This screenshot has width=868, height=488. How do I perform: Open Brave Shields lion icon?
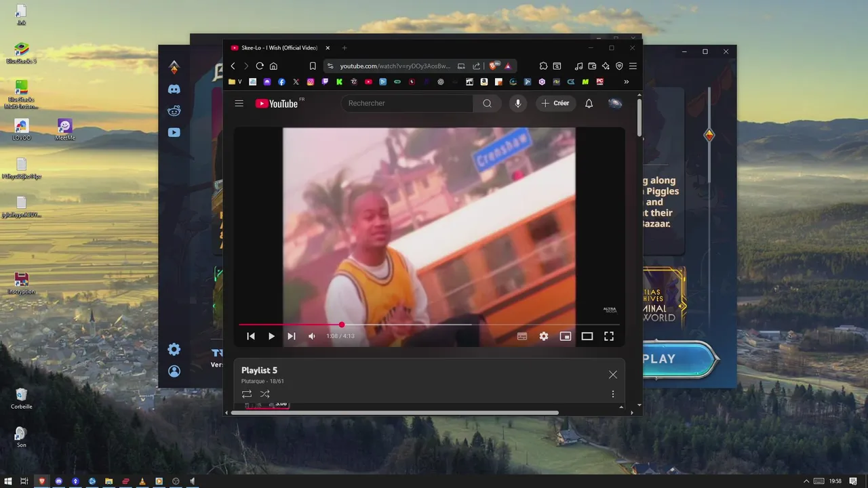click(493, 66)
